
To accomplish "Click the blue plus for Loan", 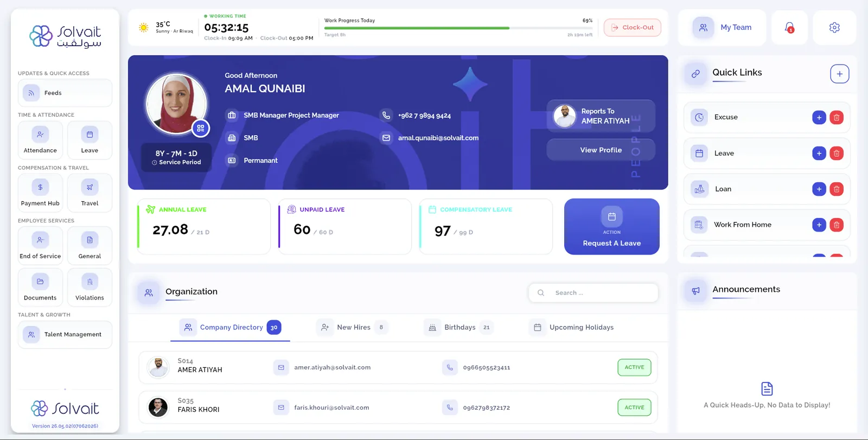I will [x=819, y=189].
